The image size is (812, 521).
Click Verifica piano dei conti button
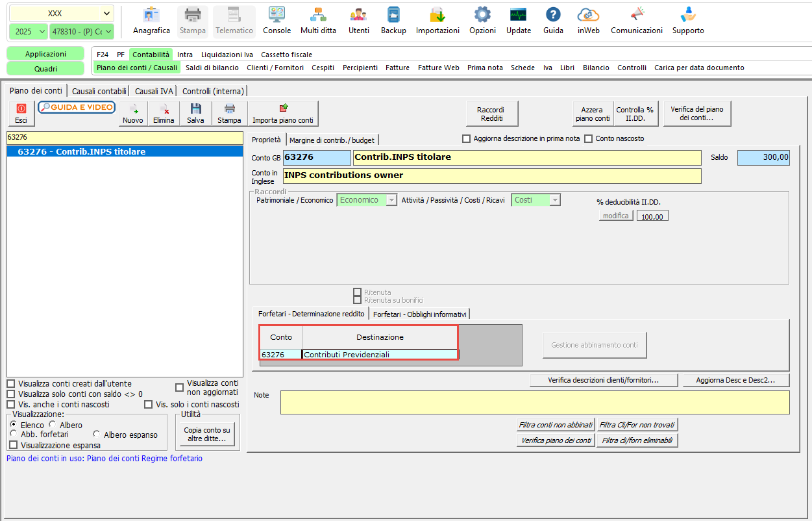pos(556,440)
